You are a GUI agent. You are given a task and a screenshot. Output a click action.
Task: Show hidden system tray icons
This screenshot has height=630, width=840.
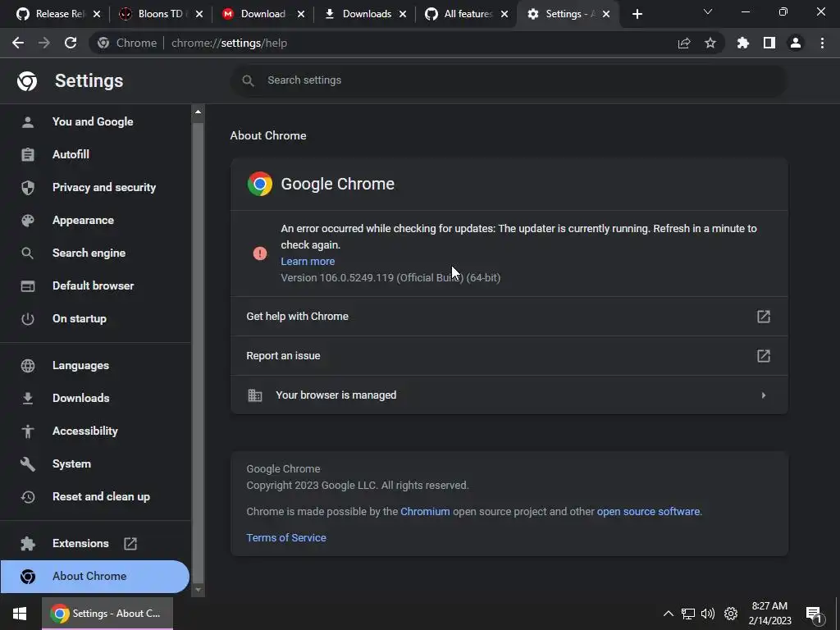click(x=668, y=614)
